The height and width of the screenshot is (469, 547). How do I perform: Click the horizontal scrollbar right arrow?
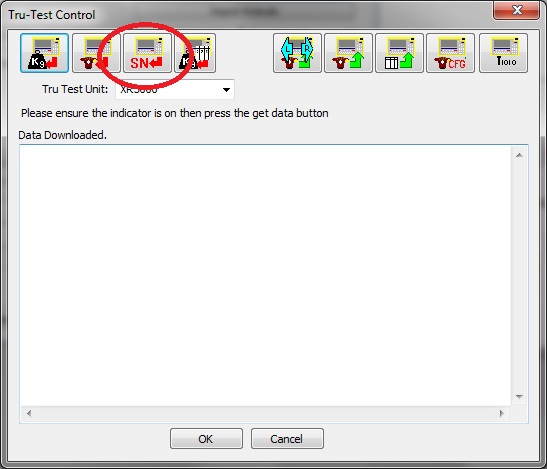tap(502, 414)
